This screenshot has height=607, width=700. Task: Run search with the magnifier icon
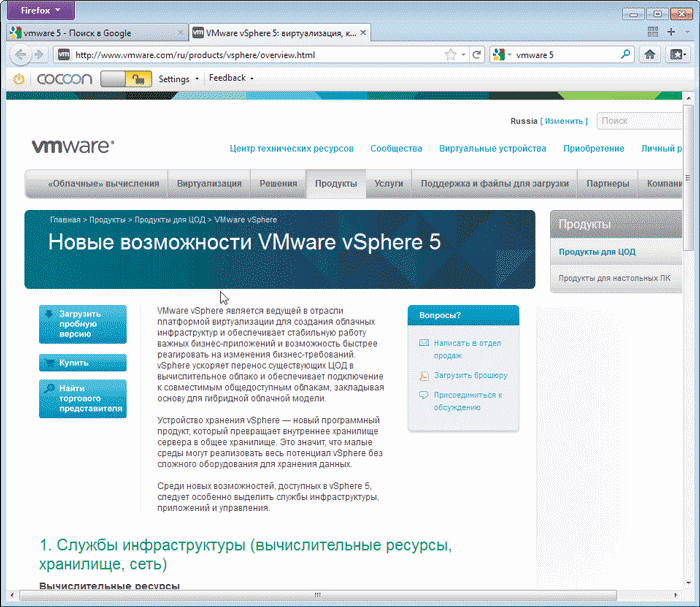(x=626, y=54)
